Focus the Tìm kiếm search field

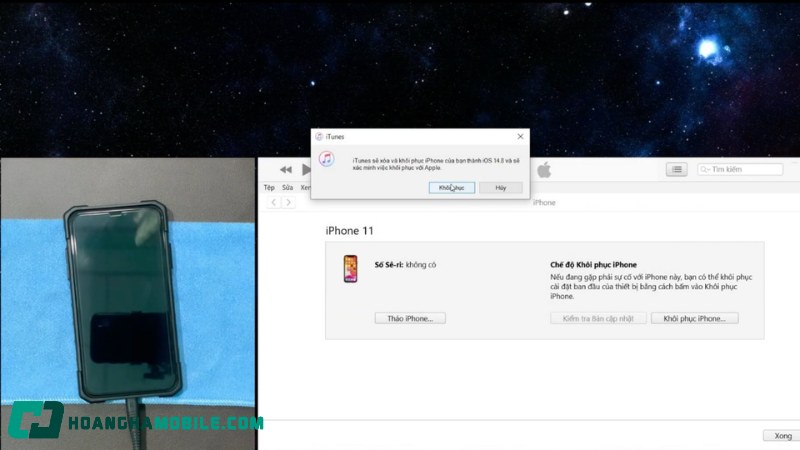pyautogui.click(x=740, y=169)
